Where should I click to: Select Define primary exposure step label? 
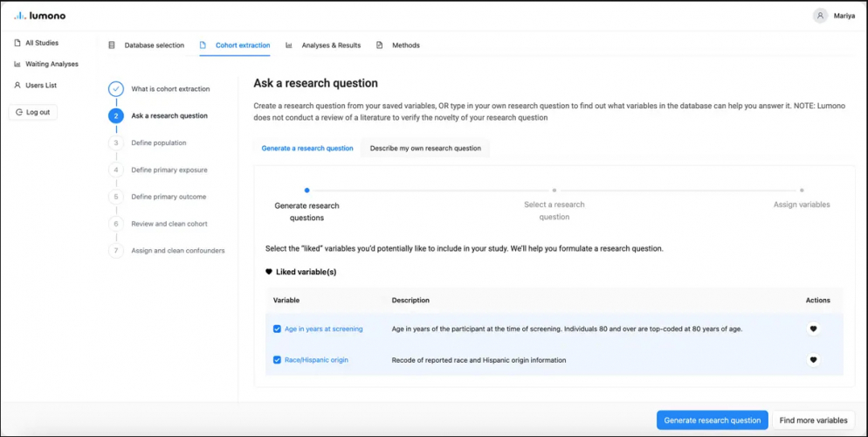(x=169, y=170)
